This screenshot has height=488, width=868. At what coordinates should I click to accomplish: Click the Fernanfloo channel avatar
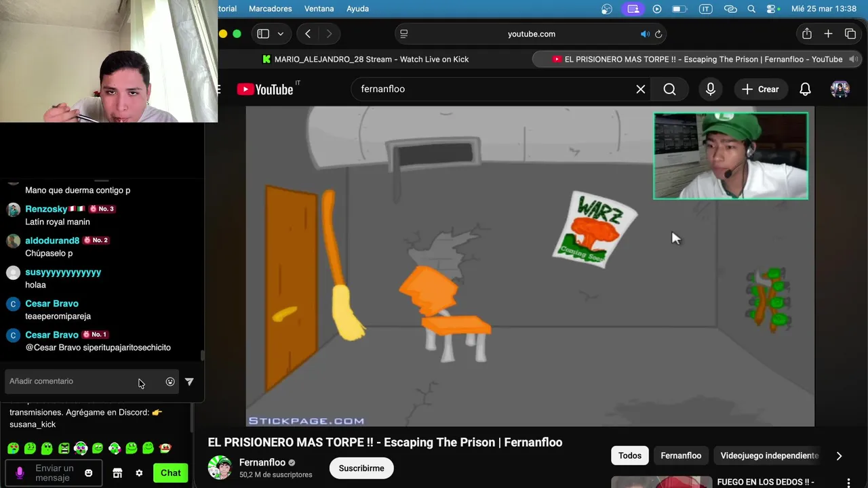click(220, 468)
